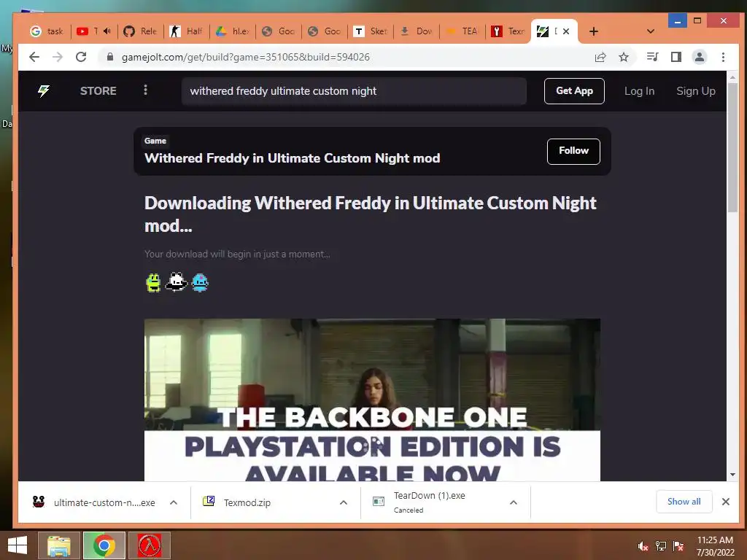Click the network tray icon
747x560 pixels.
coord(661,546)
